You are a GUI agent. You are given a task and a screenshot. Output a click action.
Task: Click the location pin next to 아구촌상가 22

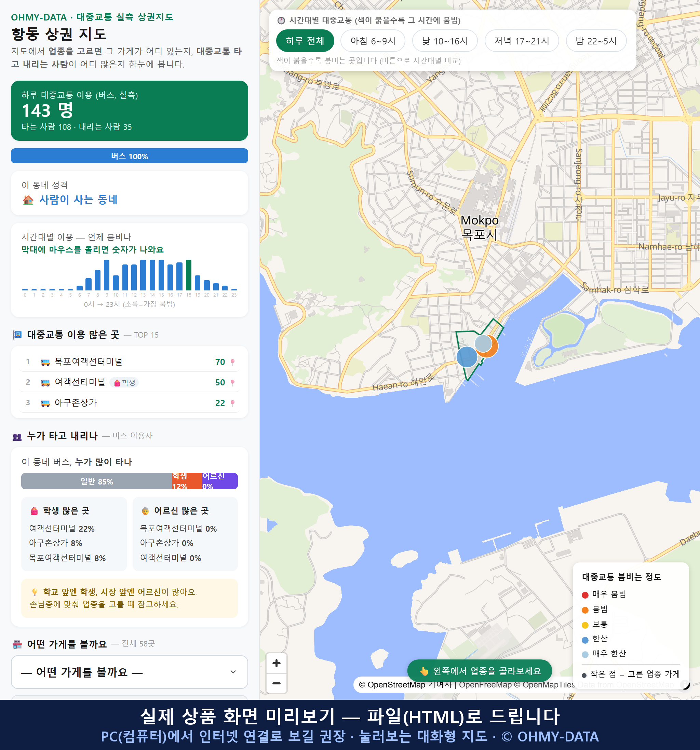232,403
